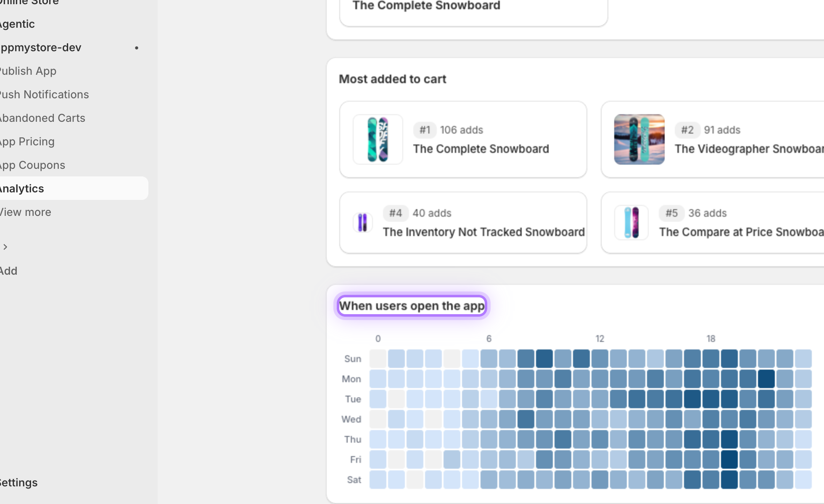The width and height of the screenshot is (824, 504).
Task: Click the #1 rank badge
Action: click(x=425, y=130)
